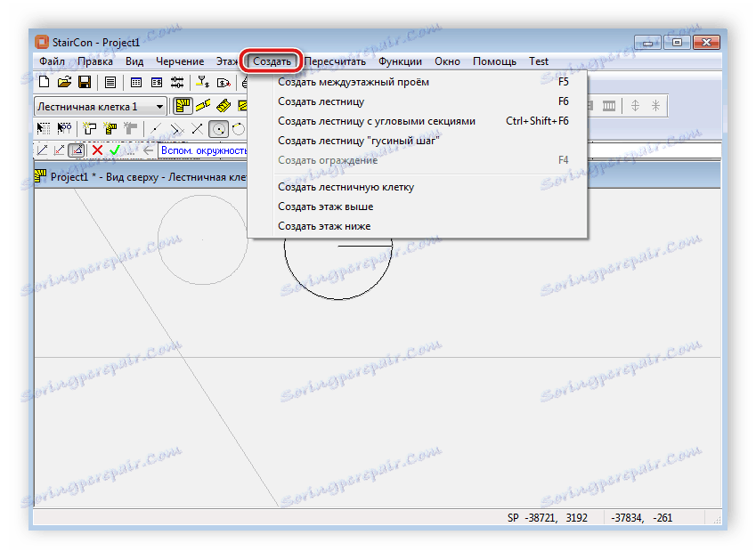Open the Test menu

(539, 61)
